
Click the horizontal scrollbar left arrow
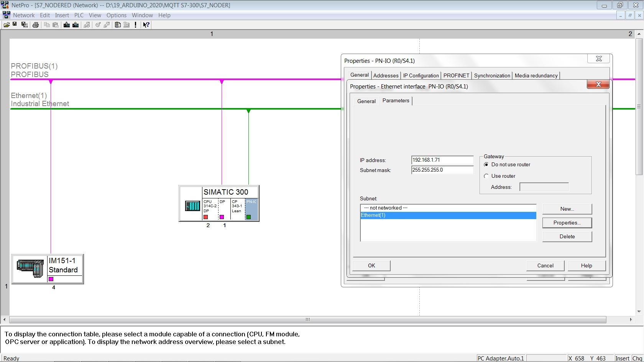[x=4, y=320]
